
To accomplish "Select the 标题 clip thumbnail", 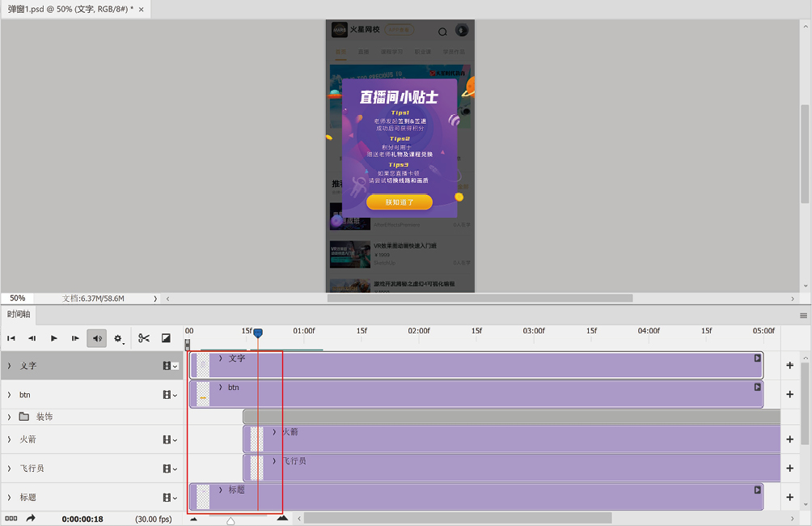I will [203, 497].
